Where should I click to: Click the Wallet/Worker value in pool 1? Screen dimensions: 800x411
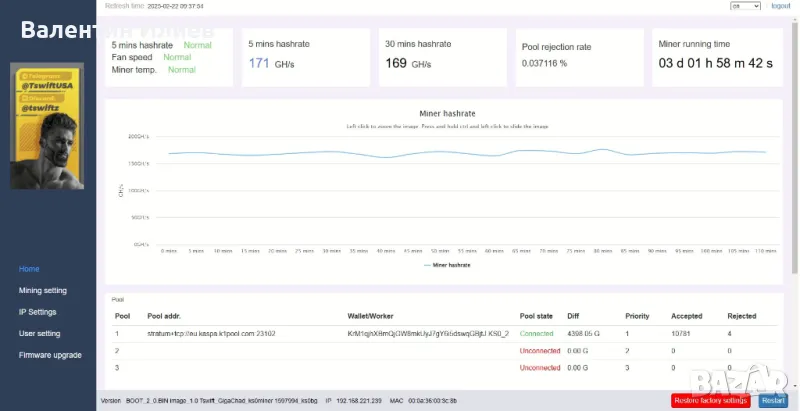click(428, 333)
